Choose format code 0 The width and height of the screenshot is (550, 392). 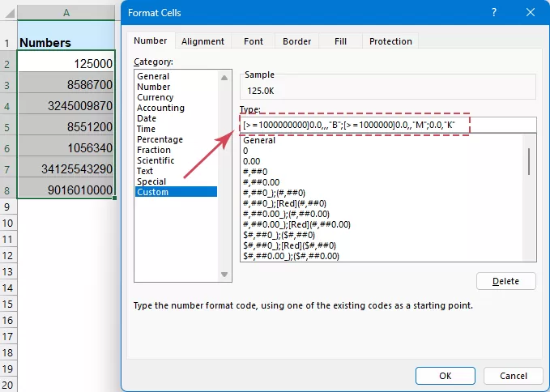pyautogui.click(x=382, y=151)
